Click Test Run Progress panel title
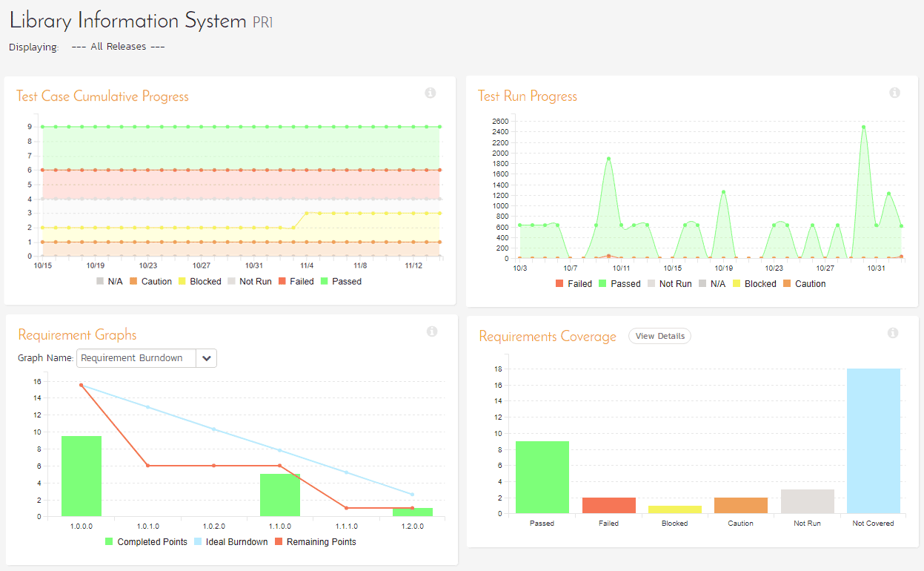Screen dimensions: 924x571 [527, 96]
